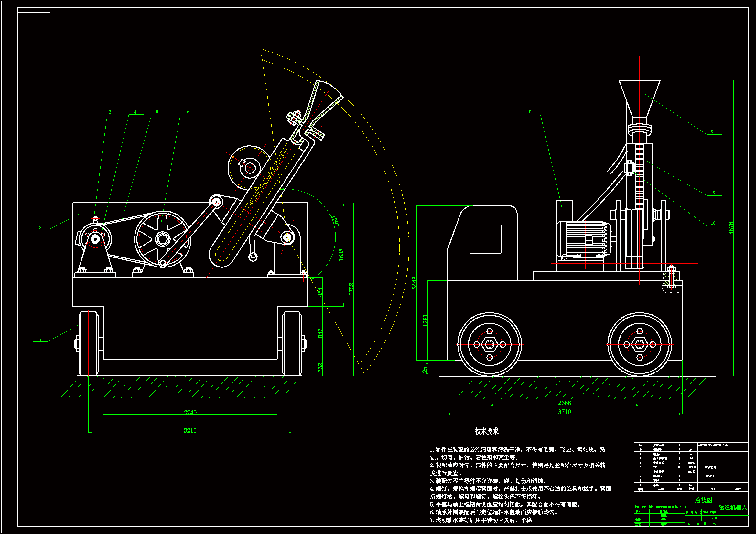The image size is (756, 534).
Task: Click the 3210 overall width dimension
Action: [x=190, y=430]
